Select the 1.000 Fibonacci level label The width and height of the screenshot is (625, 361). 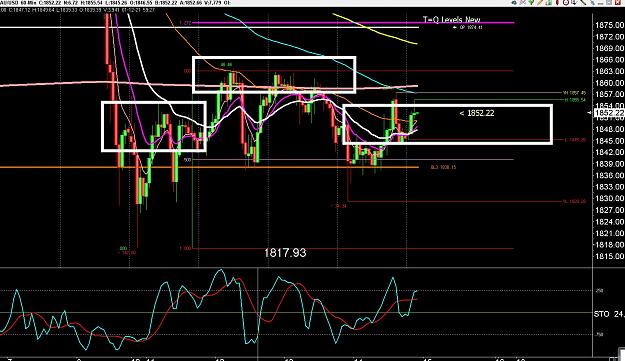(185, 248)
